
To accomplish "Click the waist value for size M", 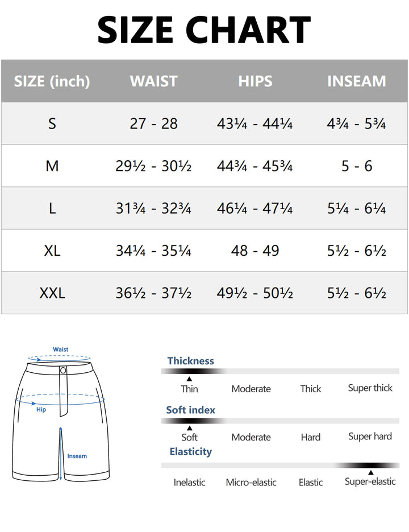I will pos(153,166).
